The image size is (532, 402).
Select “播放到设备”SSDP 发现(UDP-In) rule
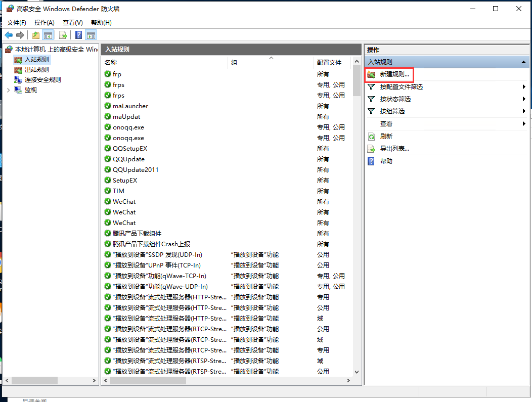point(227,254)
